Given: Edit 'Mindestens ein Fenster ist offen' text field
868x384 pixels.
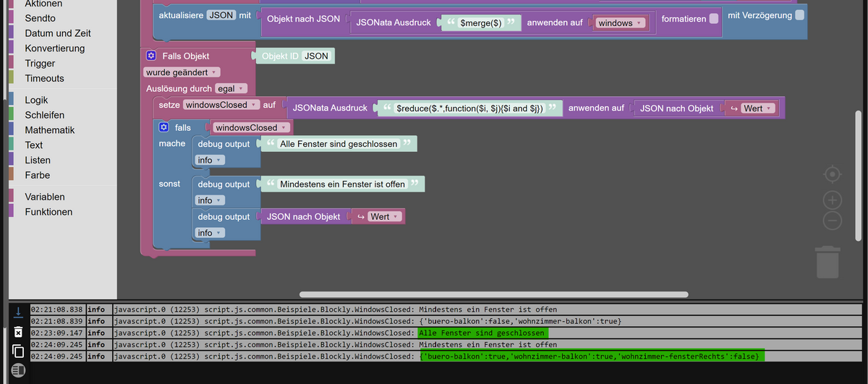Looking at the screenshot, I should click(343, 184).
